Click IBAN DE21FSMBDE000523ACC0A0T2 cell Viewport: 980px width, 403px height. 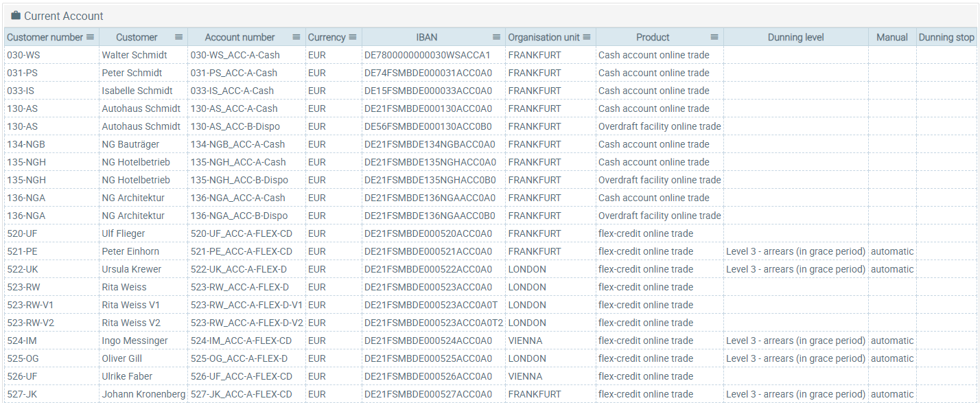point(434,323)
